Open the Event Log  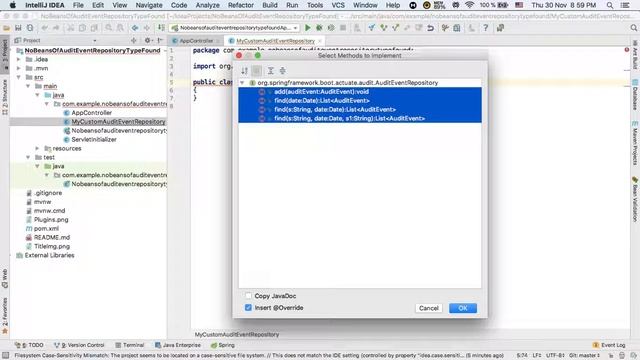609,345
